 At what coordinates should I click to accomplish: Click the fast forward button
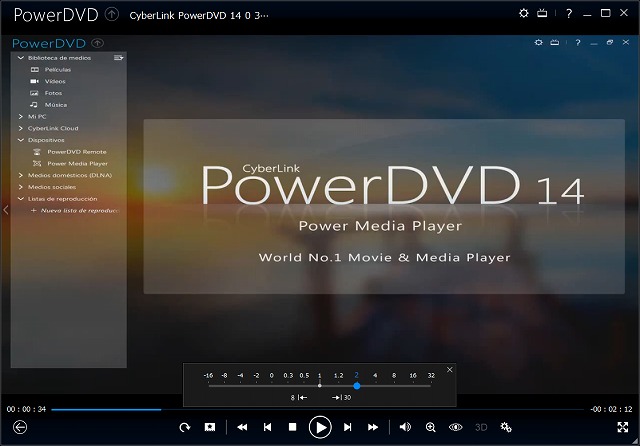373,427
